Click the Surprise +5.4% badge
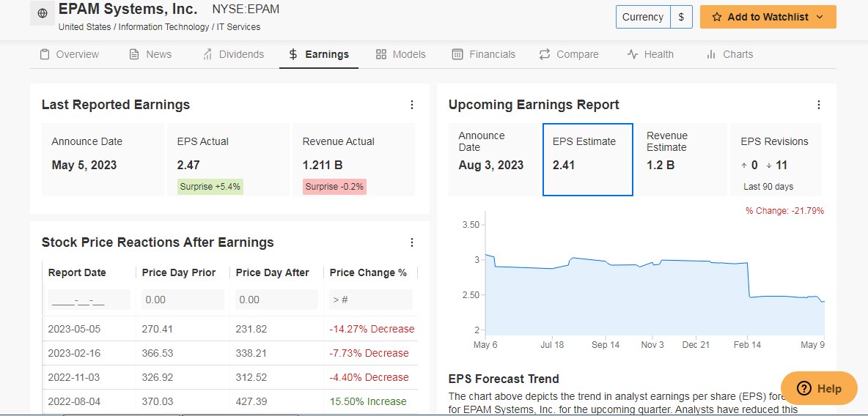 point(210,187)
